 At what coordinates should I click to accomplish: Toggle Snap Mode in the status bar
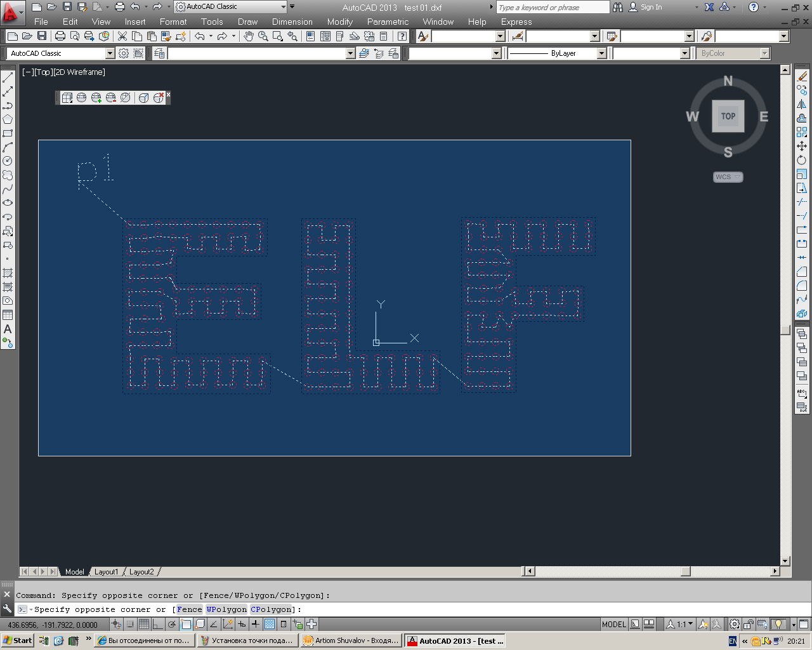[130, 624]
